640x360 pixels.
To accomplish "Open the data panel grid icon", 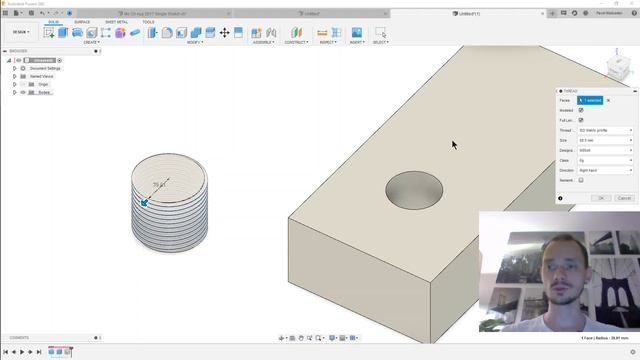I will tap(5, 13).
